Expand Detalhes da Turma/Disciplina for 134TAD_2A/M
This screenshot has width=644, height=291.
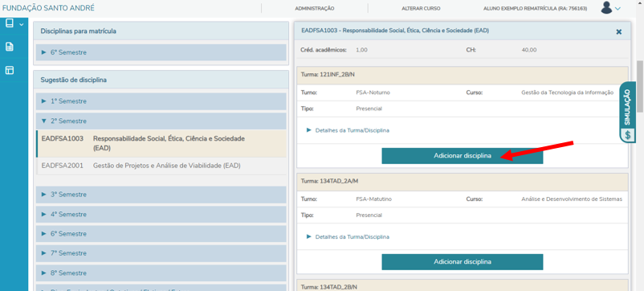pyautogui.click(x=348, y=237)
